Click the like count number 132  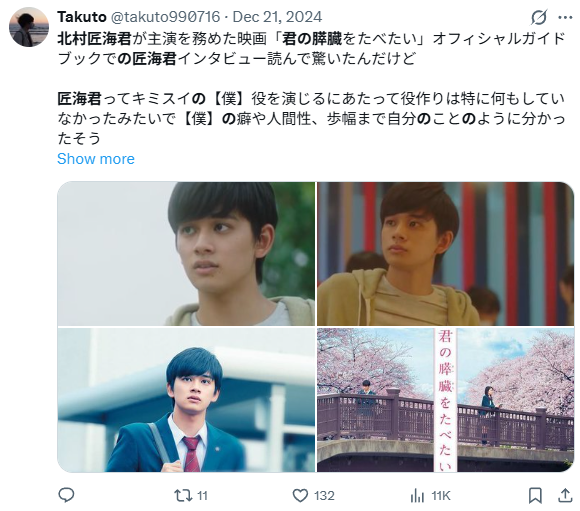pyautogui.click(x=324, y=495)
